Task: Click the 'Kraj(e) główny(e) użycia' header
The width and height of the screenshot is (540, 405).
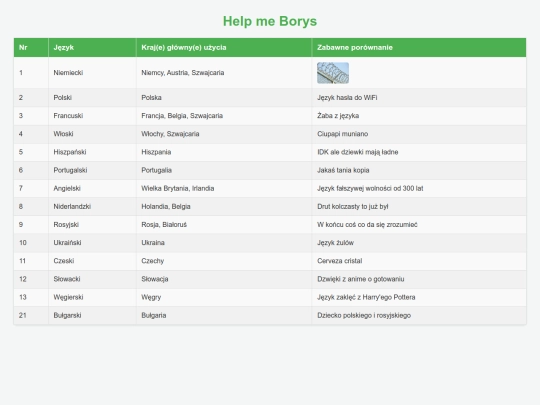Action: (x=224, y=48)
